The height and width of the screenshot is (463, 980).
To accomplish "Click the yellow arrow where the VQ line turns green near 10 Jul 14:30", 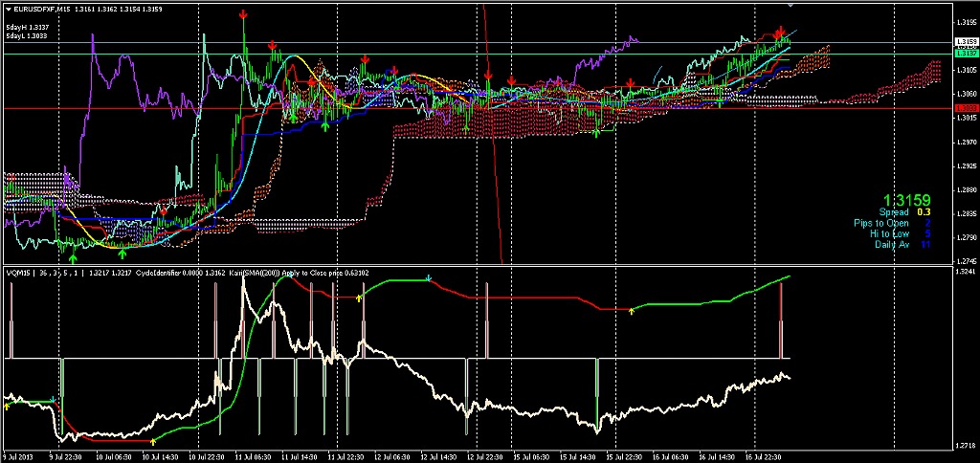I will tap(153, 441).
